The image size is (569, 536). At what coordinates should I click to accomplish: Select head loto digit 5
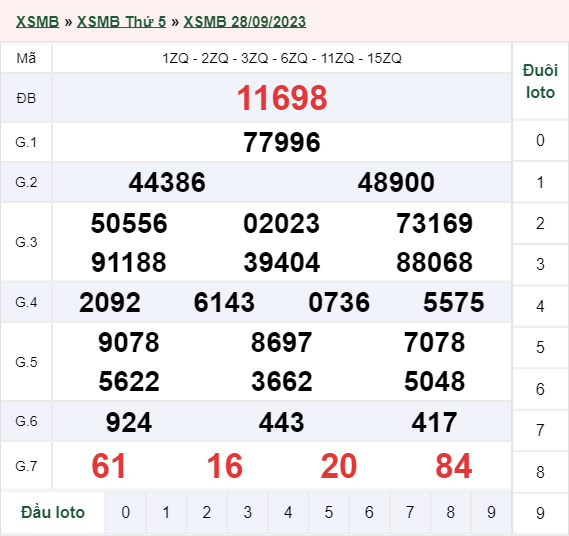pos(329,512)
